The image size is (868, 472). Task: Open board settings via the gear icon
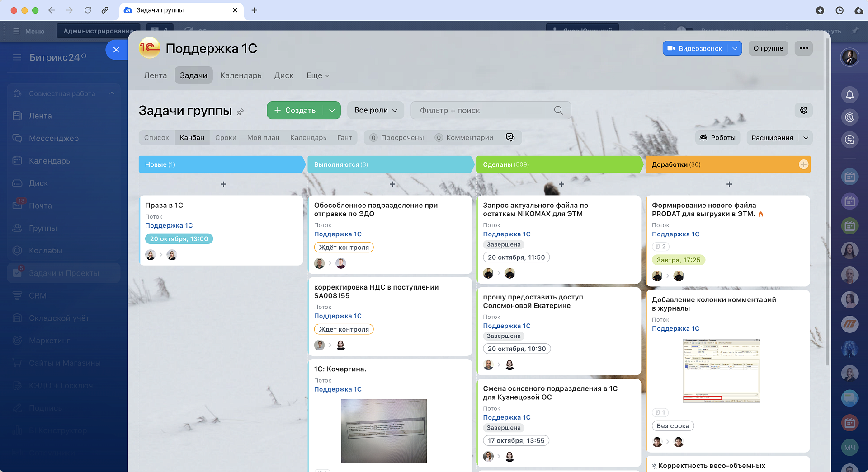(803, 110)
